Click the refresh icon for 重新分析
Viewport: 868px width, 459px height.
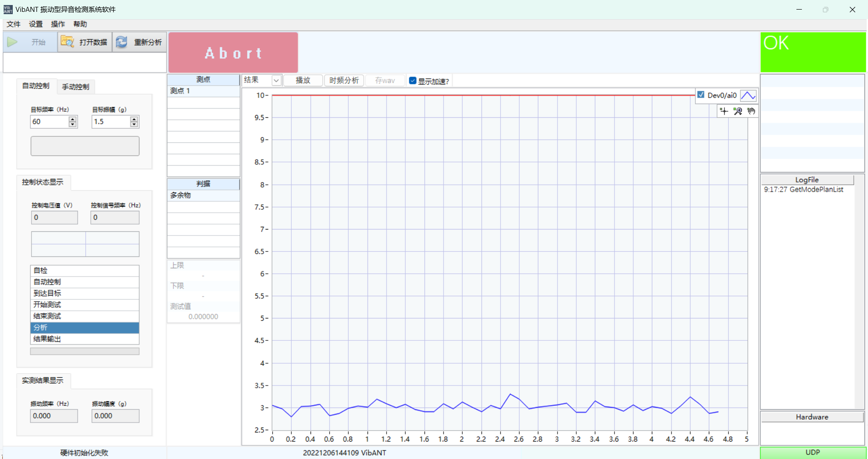[122, 42]
